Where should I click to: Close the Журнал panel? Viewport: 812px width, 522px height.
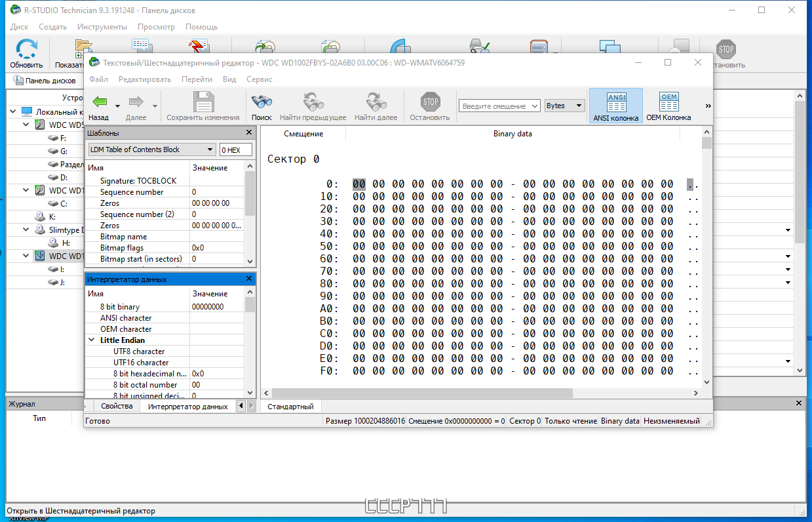(798, 404)
